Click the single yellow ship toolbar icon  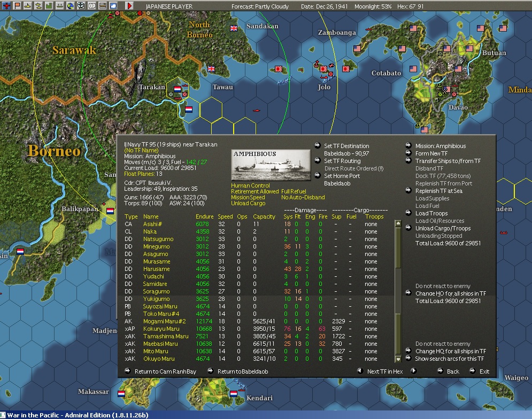(28, 5)
